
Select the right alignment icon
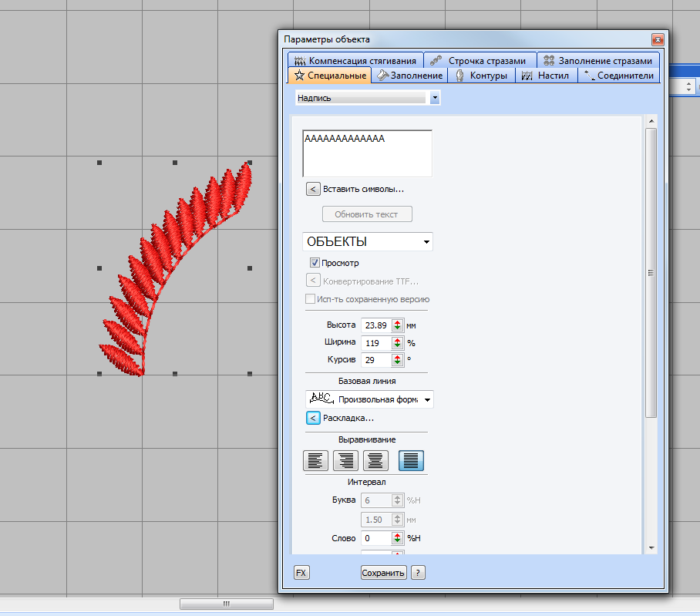pos(345,461)
